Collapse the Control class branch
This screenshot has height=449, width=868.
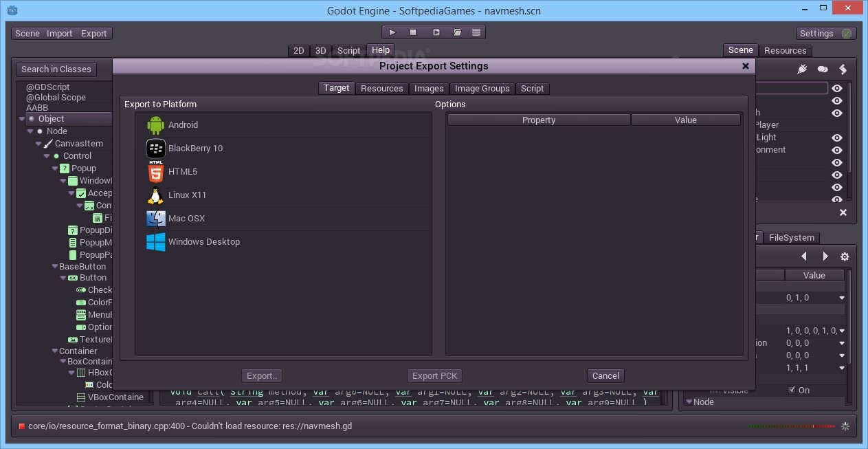(47, 155)
